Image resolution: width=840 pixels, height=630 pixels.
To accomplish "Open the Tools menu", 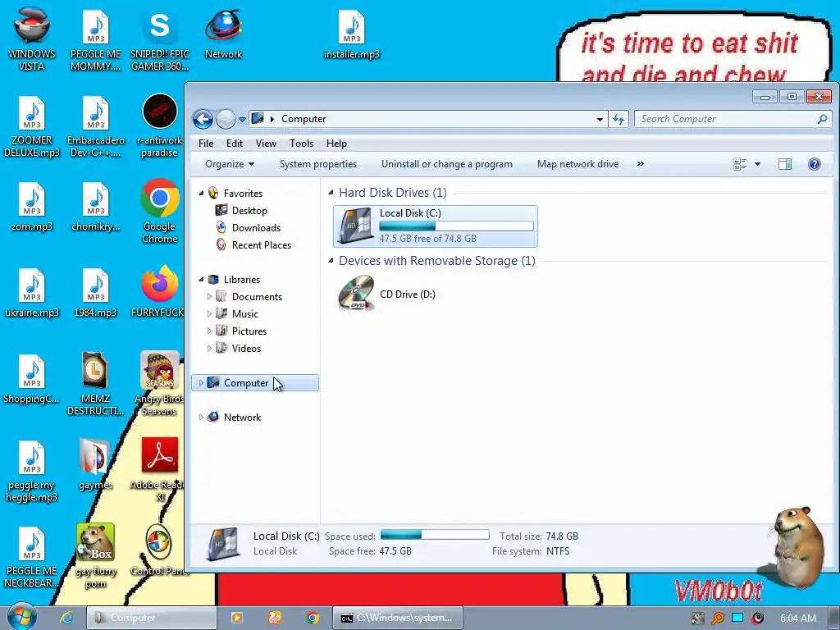I will (x=301, y=144).
